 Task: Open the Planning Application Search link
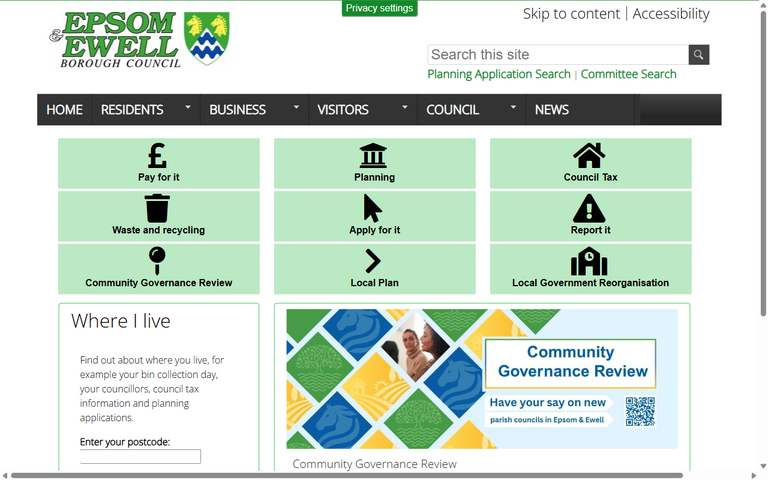(x=498, y=74)
